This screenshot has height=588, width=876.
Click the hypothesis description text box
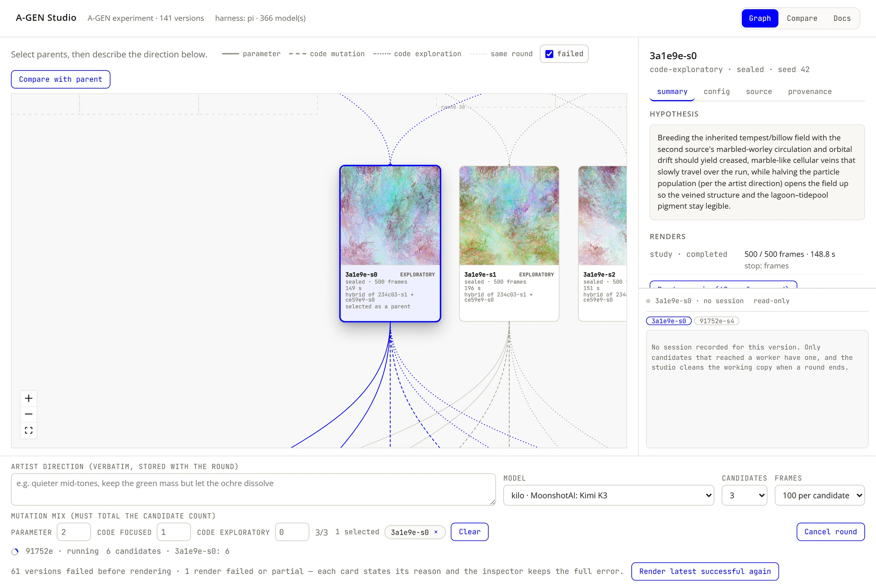(757, 172)
